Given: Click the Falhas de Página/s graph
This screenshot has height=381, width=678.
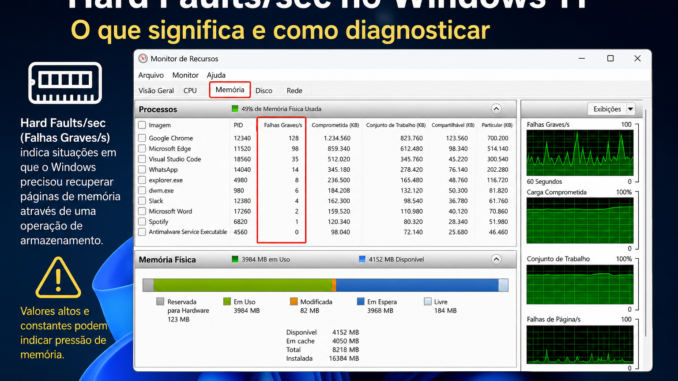Looking at the screenshot, I should pyautogui.click(x=580, y=345).
